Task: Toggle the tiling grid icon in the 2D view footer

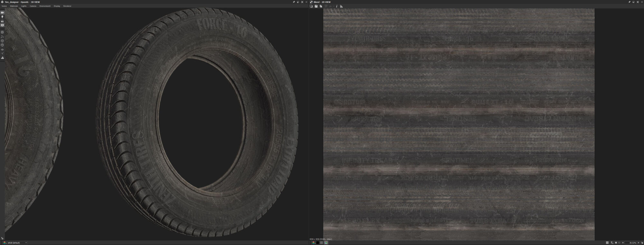Action: 607,243
